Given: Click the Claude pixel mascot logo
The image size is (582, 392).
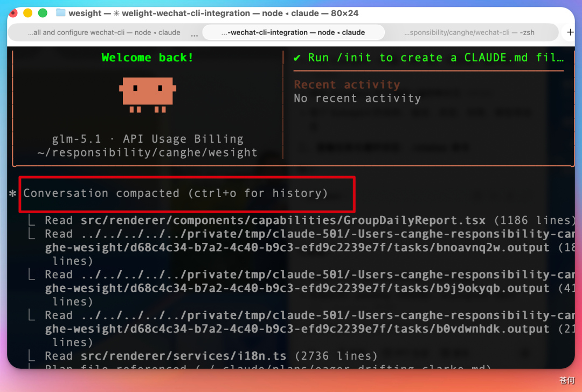Looking at the screenshot, I should 147,95.
